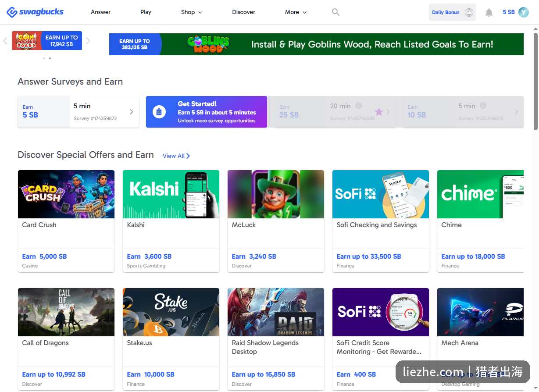This screenshot has height=392, width=539.
Task: Click Earn 5,000 SB on Card Crush
Action: [44, 257]
